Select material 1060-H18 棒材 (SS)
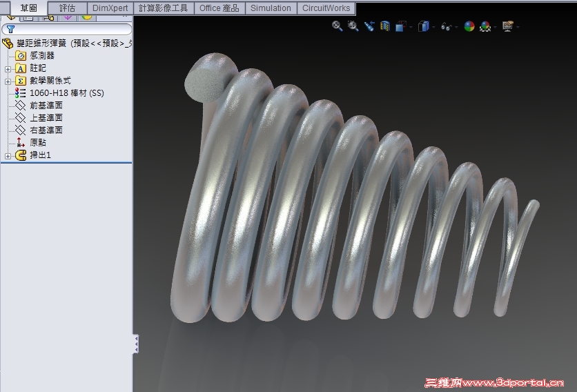The height and width of the screenshot is (392, 577). pos(67,93)
